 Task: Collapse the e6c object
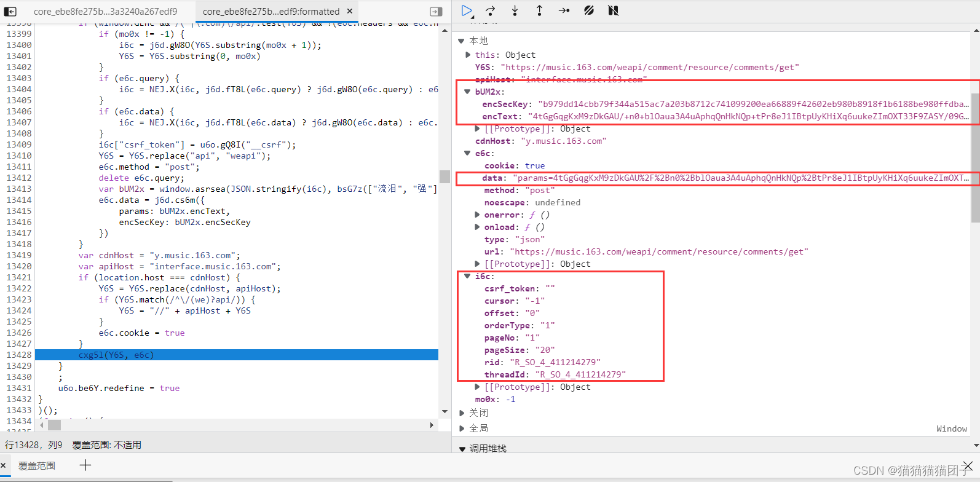467,153
